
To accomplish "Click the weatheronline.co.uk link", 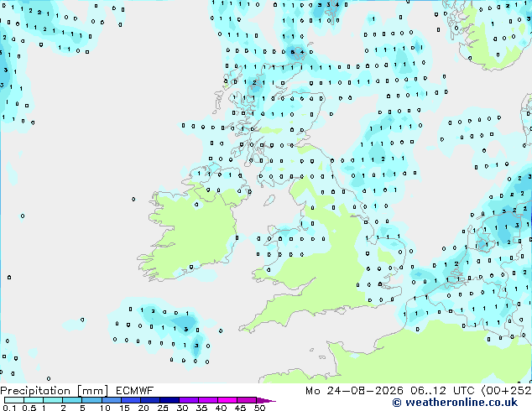I will pos(455,403).
